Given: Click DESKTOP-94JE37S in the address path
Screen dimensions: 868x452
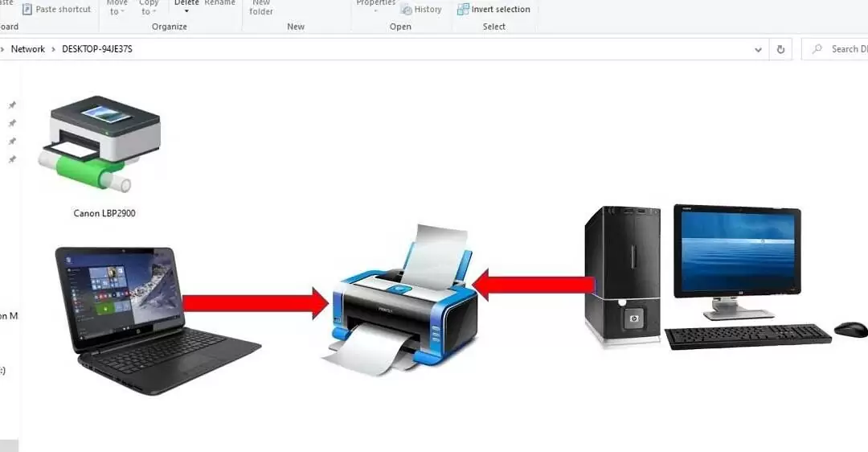Looking at the screenshot, I should (97, 49).
